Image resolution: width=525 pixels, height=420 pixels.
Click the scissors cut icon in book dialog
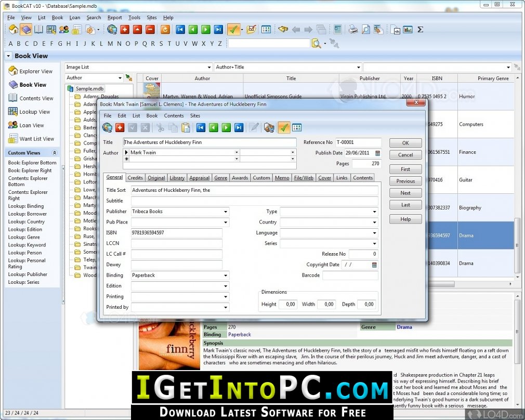161,127
